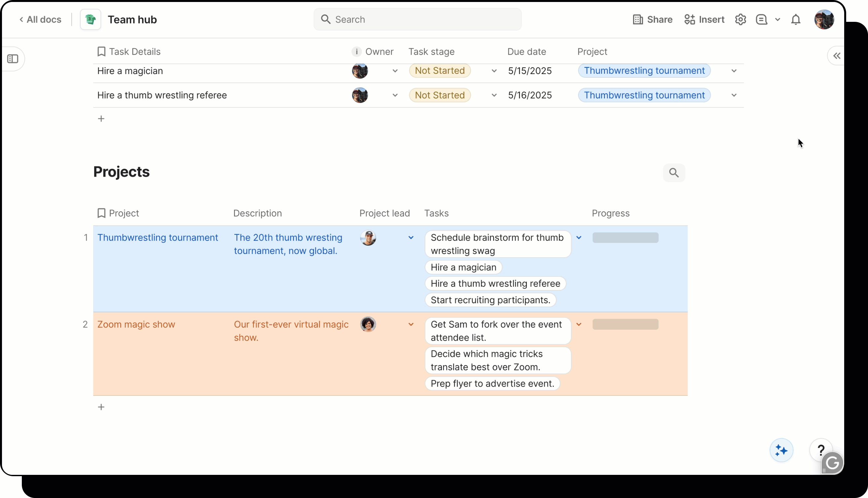The image size is (868, 498).
Task: Open notifications bell
Action: click(x=796, y=20)
